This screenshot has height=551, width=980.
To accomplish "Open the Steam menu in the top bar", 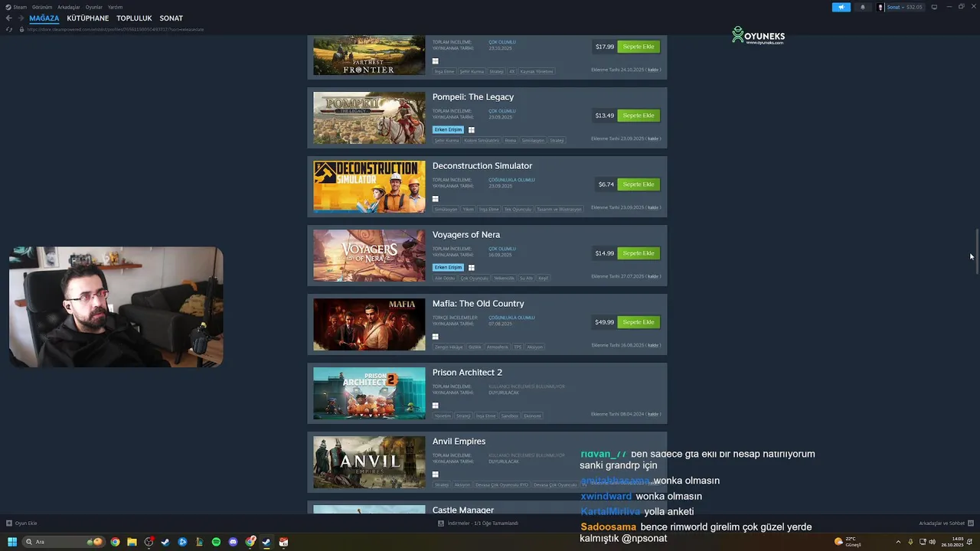I will tap(17, 7).
